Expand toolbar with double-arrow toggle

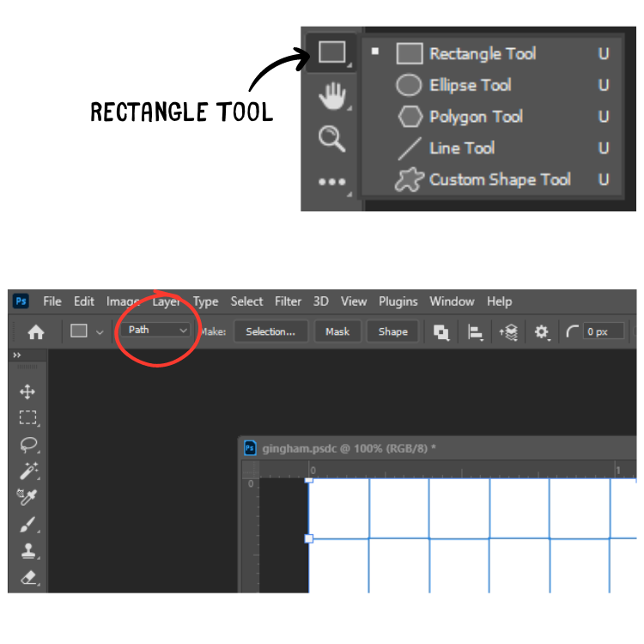point(17,355)
